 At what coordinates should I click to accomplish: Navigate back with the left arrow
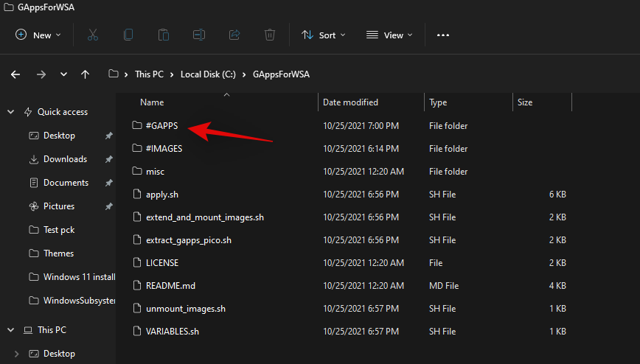(15, 74)
